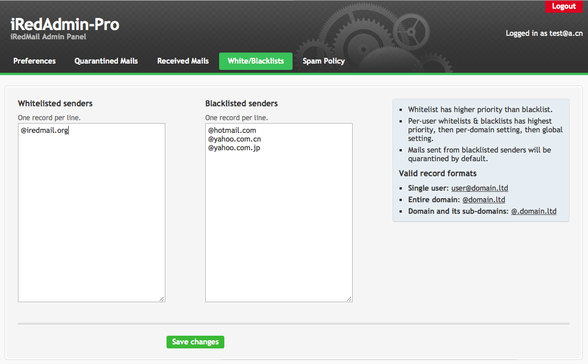Grab the Blacklisted senders resize handle

pos(349,299)
